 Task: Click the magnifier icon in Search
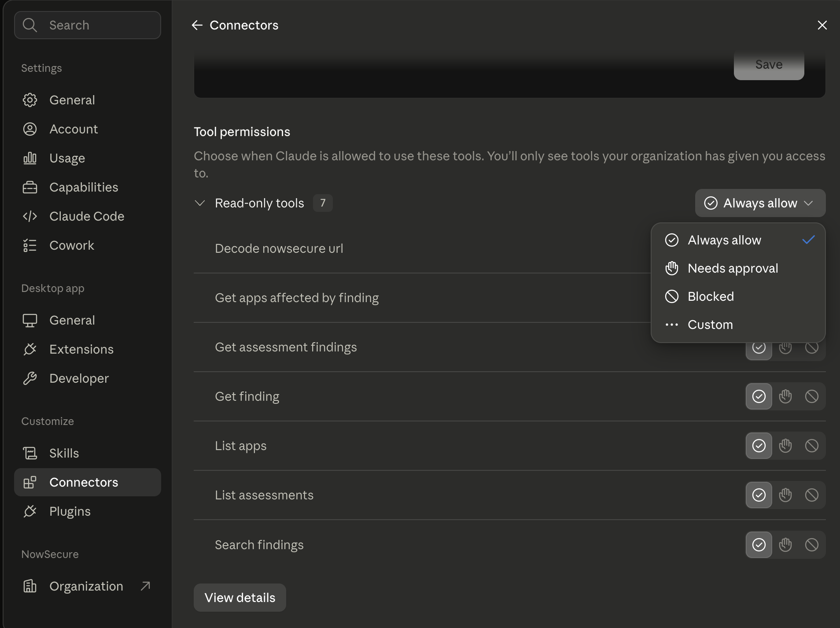click(x=29, y=25)
